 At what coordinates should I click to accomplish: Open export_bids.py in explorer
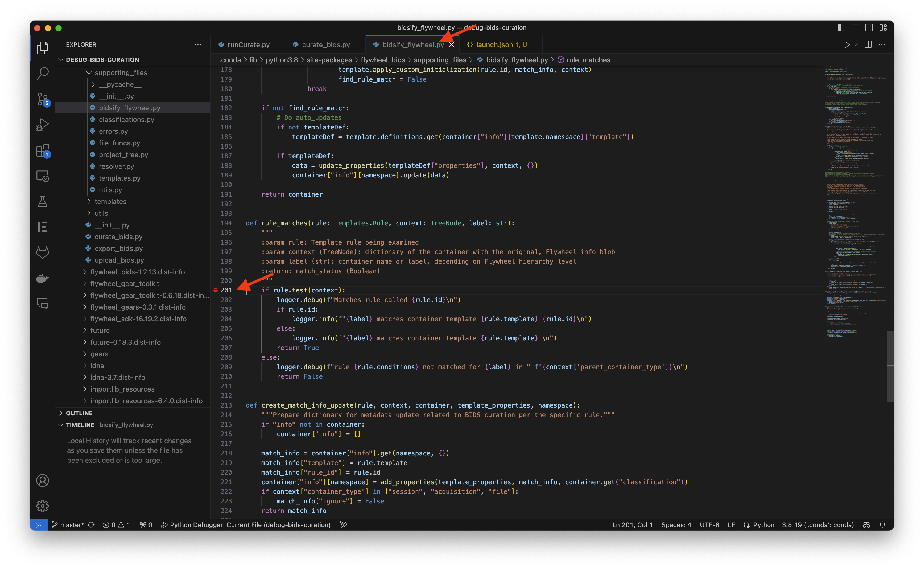click(x=118, y=249)
